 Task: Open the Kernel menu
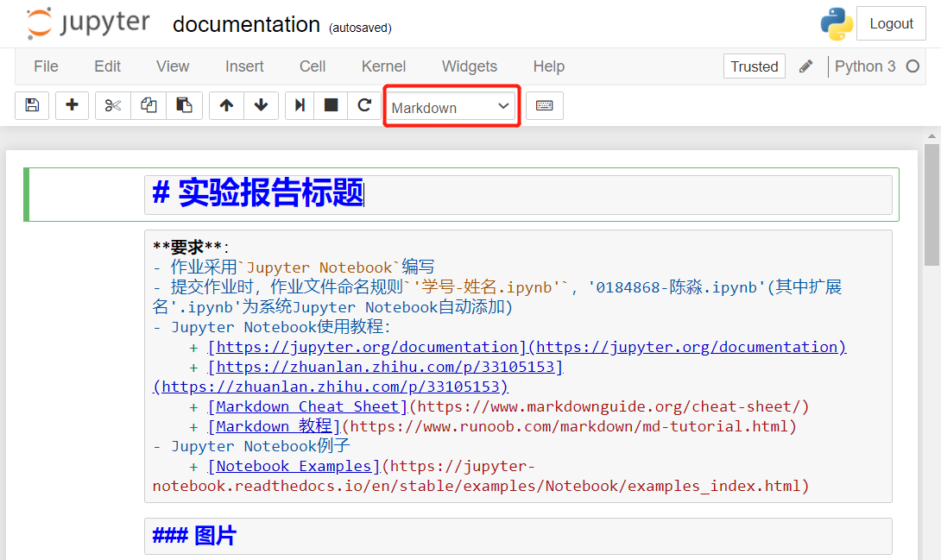click(x=383, y=66)
